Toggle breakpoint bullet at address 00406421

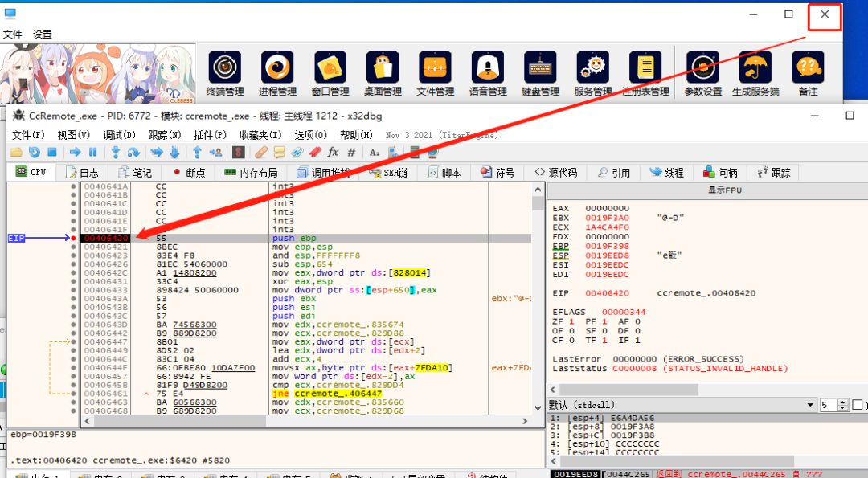[73, 247]
